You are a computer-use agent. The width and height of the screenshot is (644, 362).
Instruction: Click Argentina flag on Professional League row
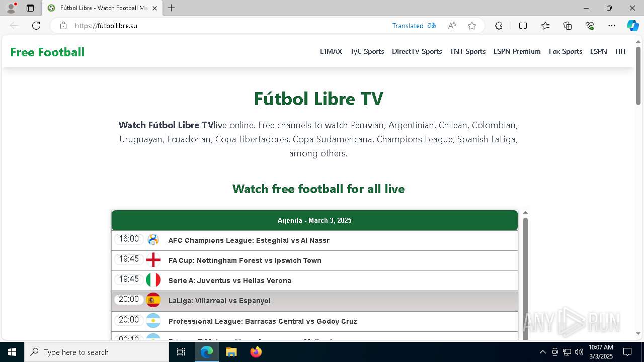[x=153, y=320]
